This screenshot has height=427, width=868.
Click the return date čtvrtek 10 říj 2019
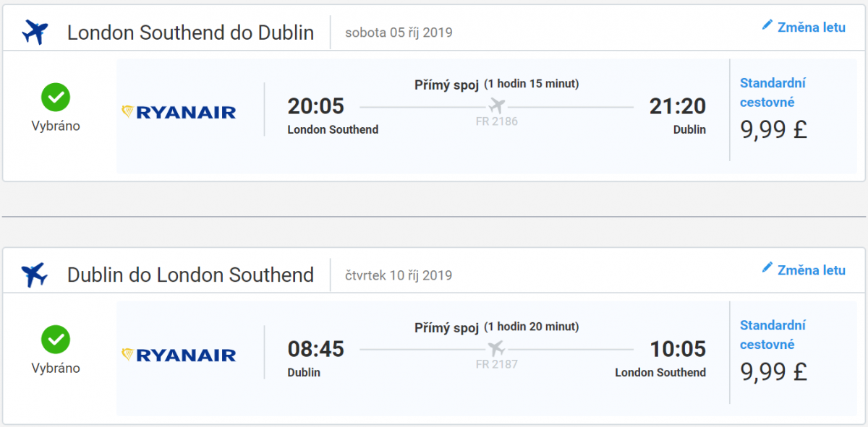tap(399, 275)
